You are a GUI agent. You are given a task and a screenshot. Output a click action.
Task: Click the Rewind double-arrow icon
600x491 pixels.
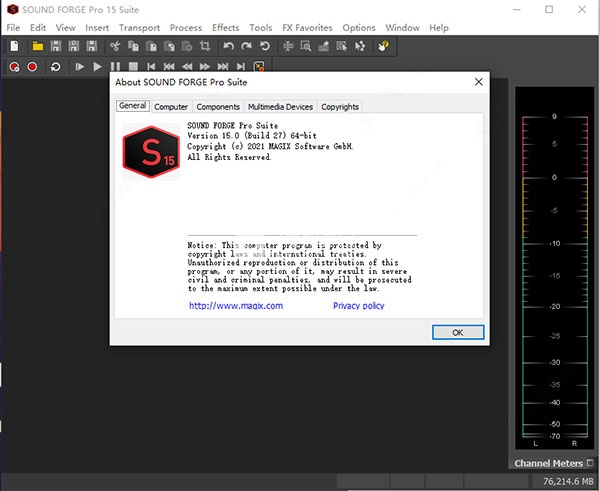pyautogui.click(x=187, y=67)
